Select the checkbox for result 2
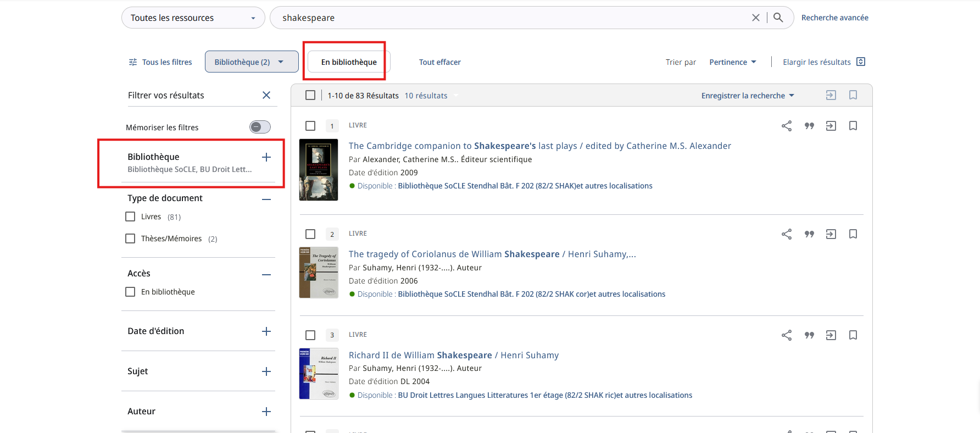Viewport: 980px width, 433px height. point(310,234)
